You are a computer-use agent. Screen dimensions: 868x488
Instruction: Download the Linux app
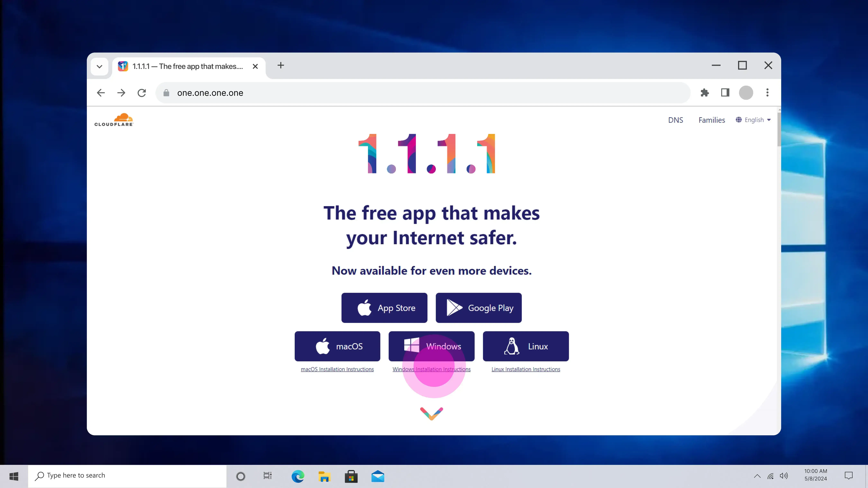pyautogui.click(x=526, y=346)
